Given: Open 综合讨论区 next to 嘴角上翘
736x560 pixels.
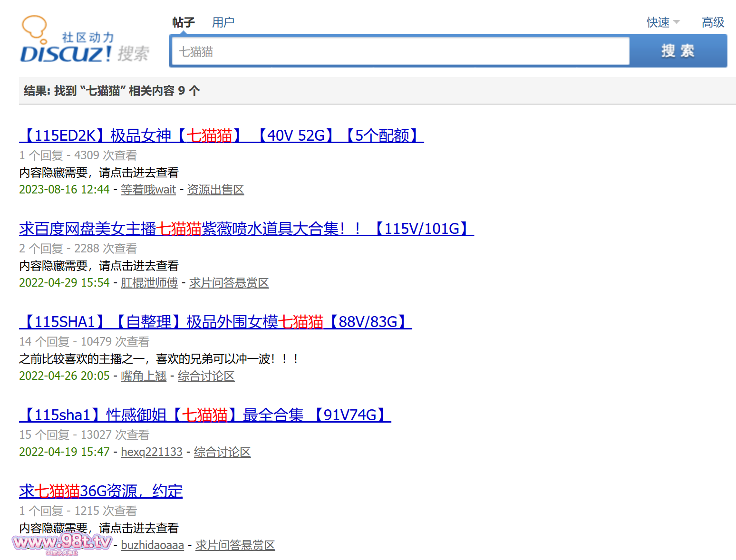Looking at the screenshot, I should tap(206, 376).
